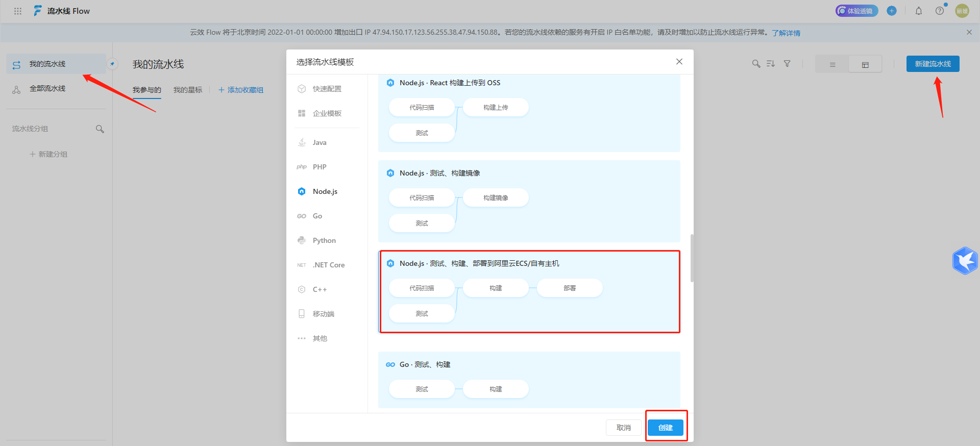Open the app launcher grid icon

coord(18,11)
